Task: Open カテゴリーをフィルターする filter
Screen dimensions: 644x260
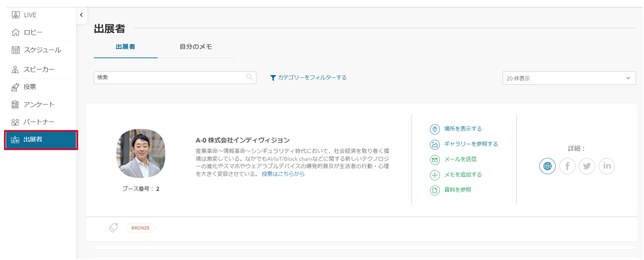Action: [308, 78]
